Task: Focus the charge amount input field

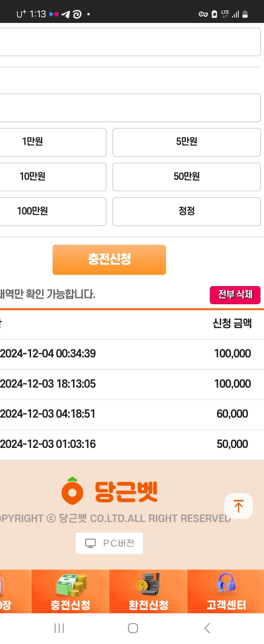Action: tap(130, 108)
